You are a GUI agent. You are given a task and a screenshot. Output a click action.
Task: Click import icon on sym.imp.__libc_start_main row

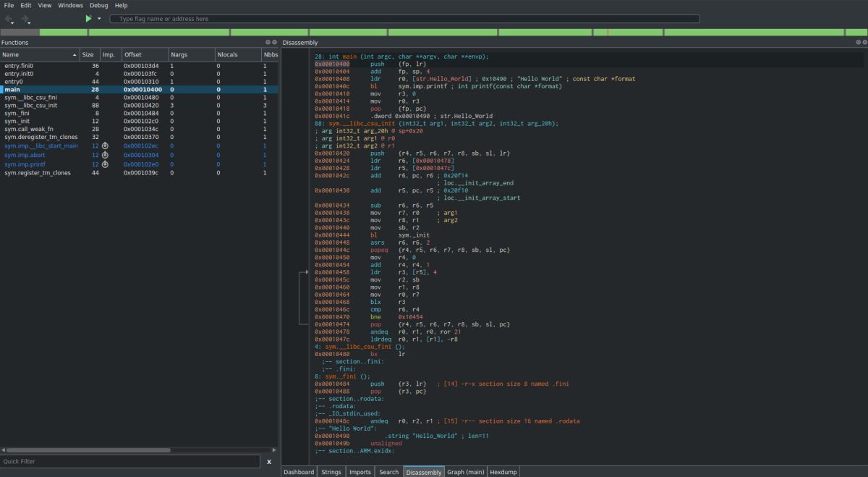pos(105,145)
